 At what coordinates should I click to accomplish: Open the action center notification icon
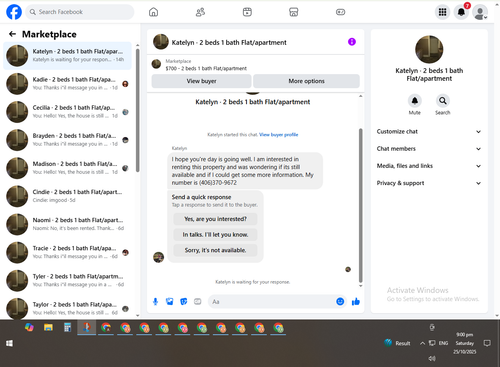(487, 343)
